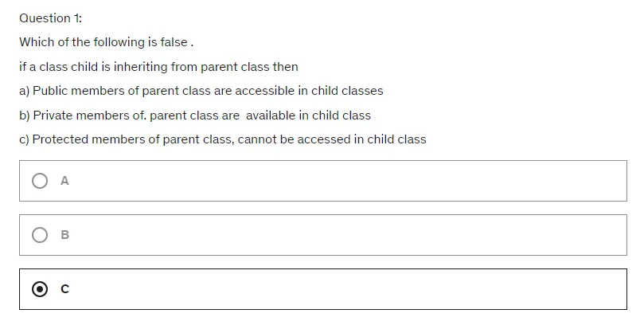The width and height of the screenshot is (644, 329).
Task: Click the selected option C radio button
Action: [x=40, y=289]
